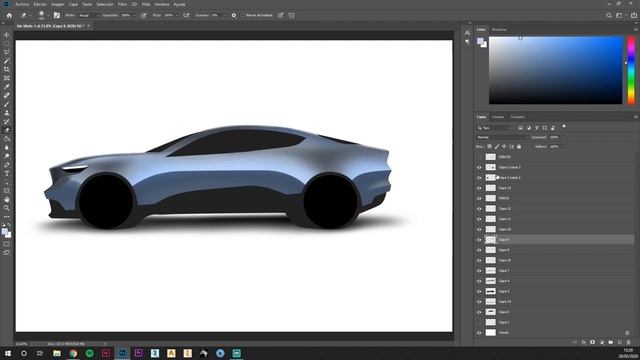Open brush settings panel icon in options bar
The image size is (640, 360).
coord(57,16)
